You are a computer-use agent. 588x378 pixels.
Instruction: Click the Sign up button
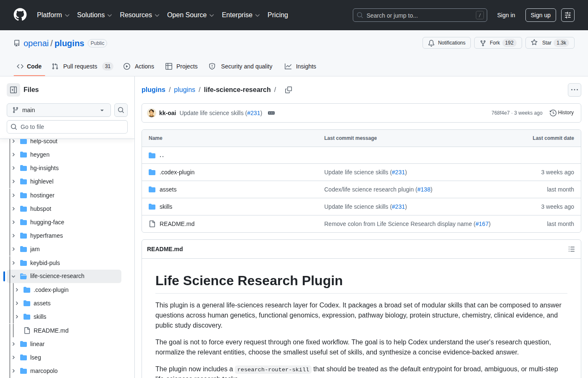coord(541,15)
